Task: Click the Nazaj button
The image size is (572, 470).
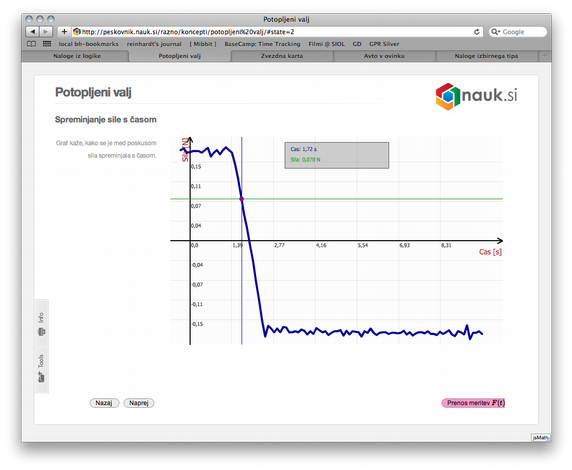Action: coord(104,403)
